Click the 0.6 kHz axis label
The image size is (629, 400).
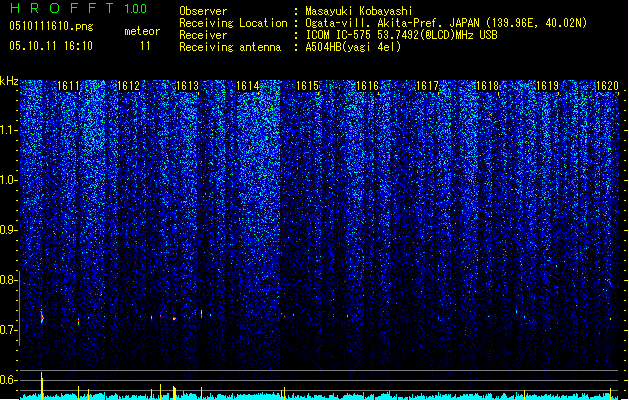[x=8, y=380]
